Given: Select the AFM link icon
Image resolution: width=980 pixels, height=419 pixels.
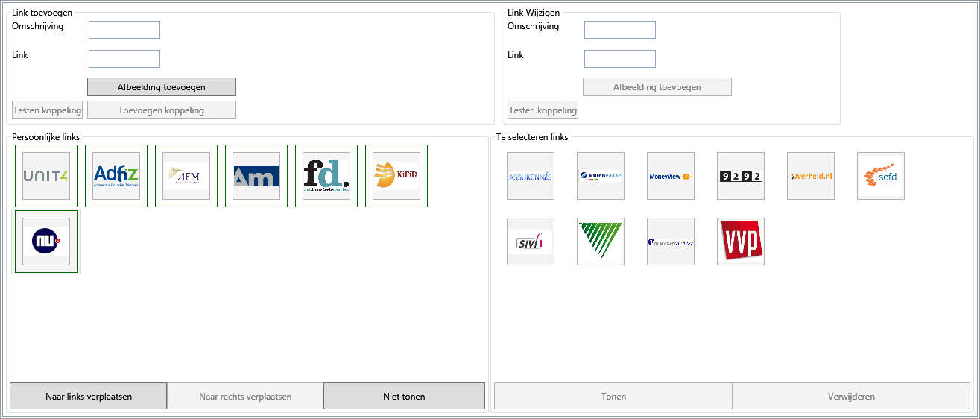Looking at the screenshot, I should tap(186, 176).
